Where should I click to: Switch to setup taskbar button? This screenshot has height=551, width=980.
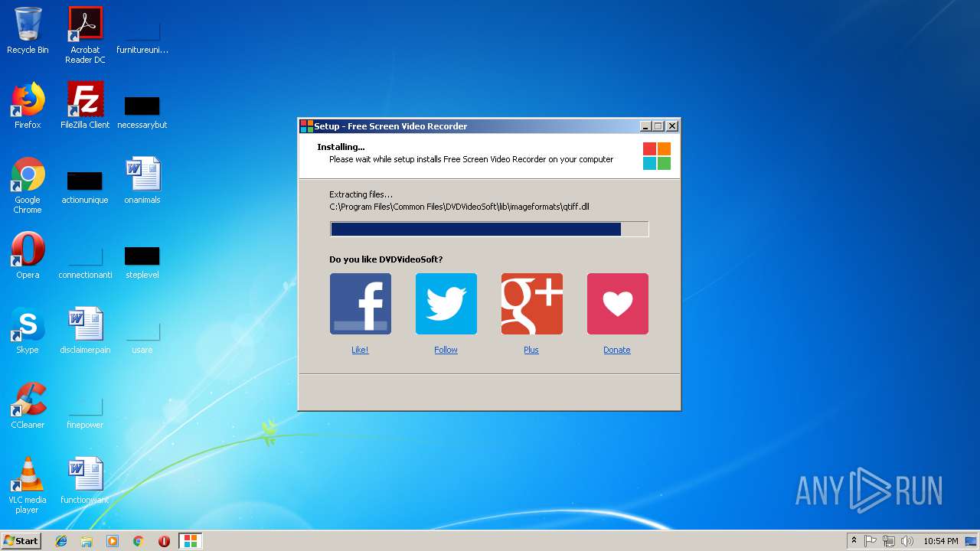(x=191, y=541)
